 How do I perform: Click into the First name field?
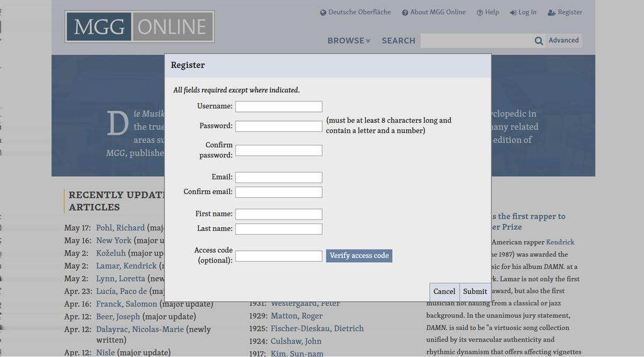278,214
